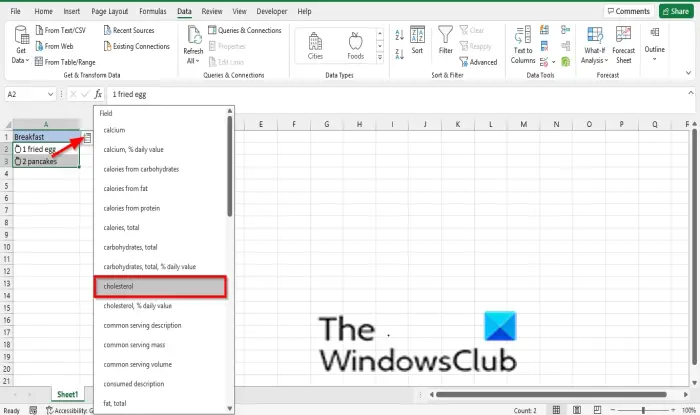Open the Comments pane
Viewport: 700px width, 415px height.
[629, 11]
